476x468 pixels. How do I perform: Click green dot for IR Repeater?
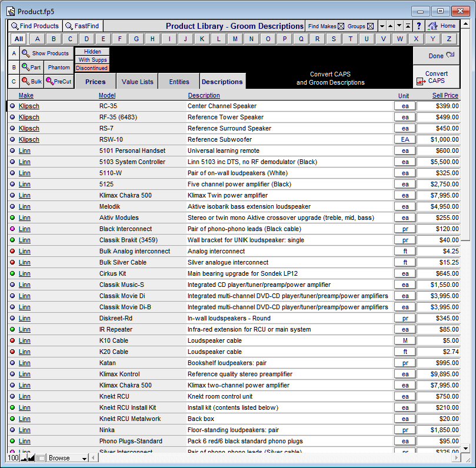[x=12, y=329]
